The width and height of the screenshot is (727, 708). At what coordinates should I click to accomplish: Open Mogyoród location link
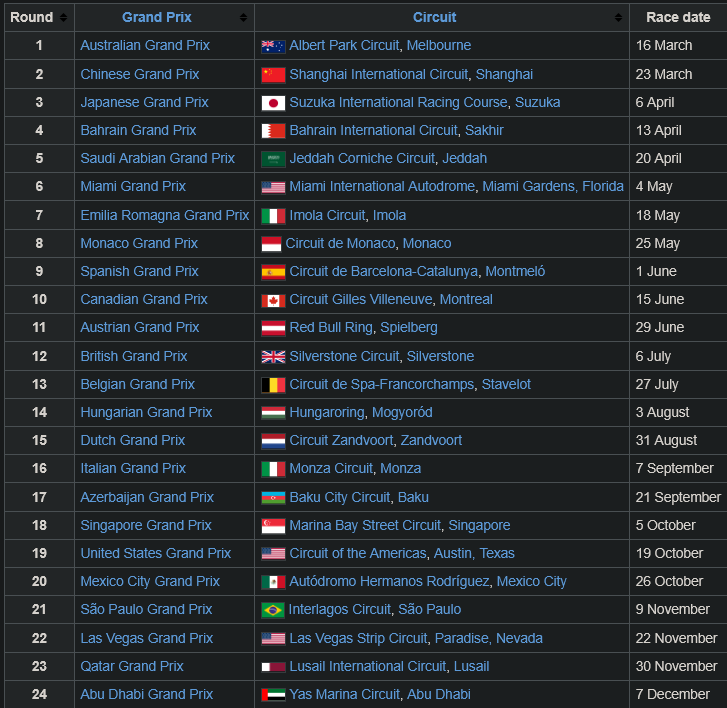click(402, 413)
